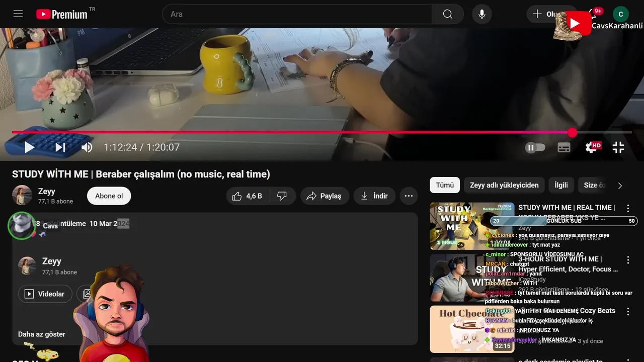Screen dimensions: 644x362
Task: Open notifications with the 9+ badge
Action: pos(594,14)
